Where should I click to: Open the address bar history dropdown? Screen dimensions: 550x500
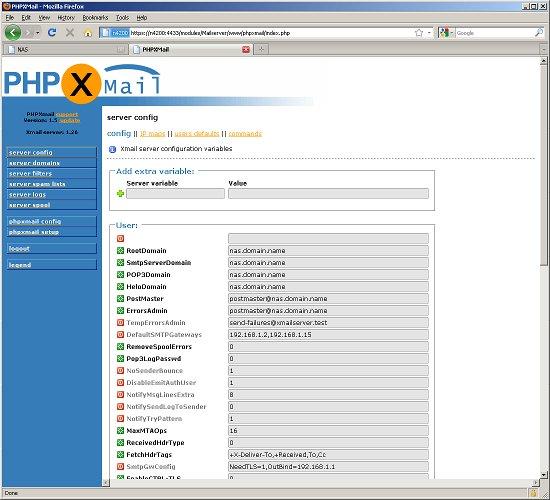tap(429, 33)
